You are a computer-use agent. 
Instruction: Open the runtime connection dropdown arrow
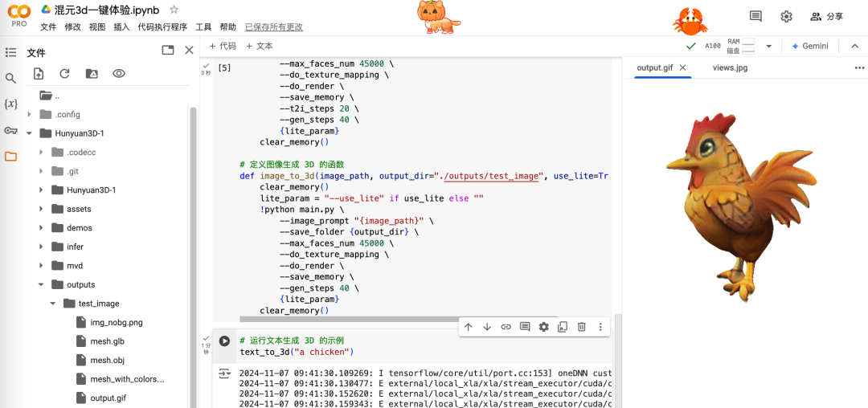(768, 47)
